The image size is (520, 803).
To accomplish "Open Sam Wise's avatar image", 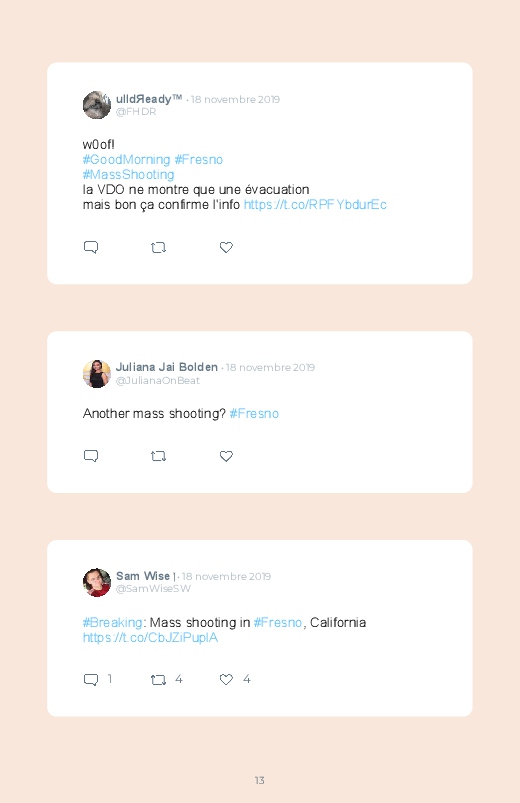I will (x=97, y=582).
